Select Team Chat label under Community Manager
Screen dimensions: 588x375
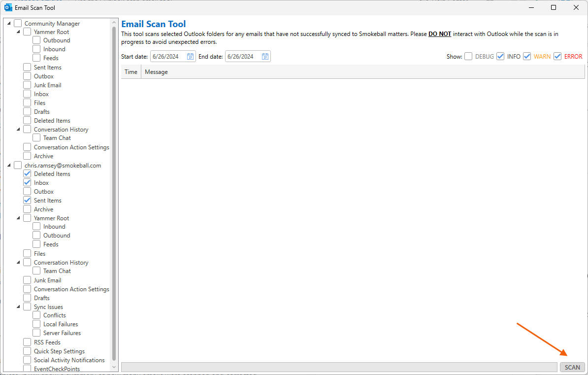coord(57,138)
